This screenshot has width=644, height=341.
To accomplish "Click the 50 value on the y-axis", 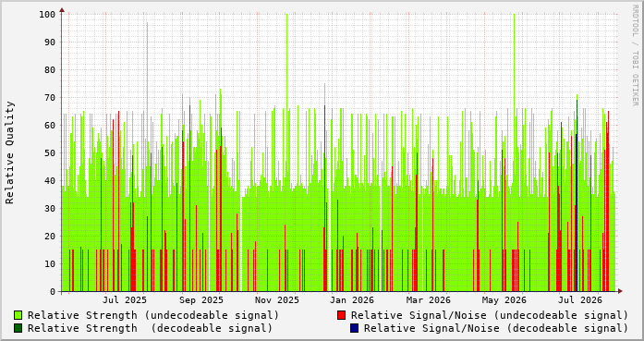I will coord(50,152).
